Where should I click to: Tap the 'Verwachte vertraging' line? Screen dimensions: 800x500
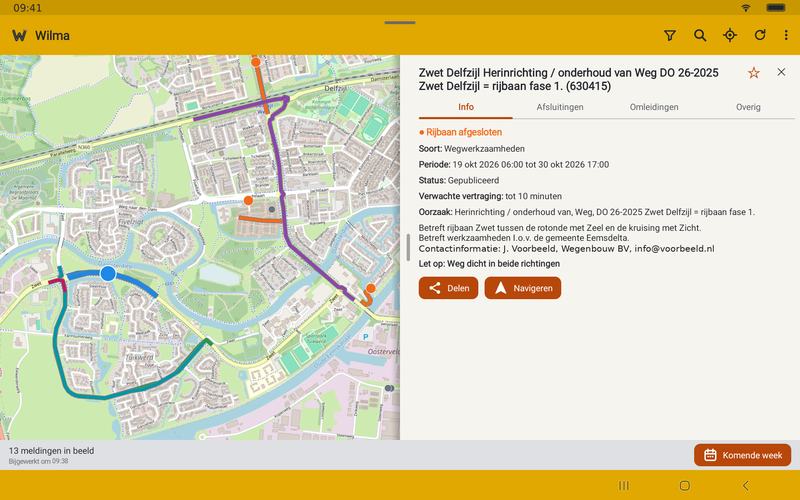tap(490, 196)
